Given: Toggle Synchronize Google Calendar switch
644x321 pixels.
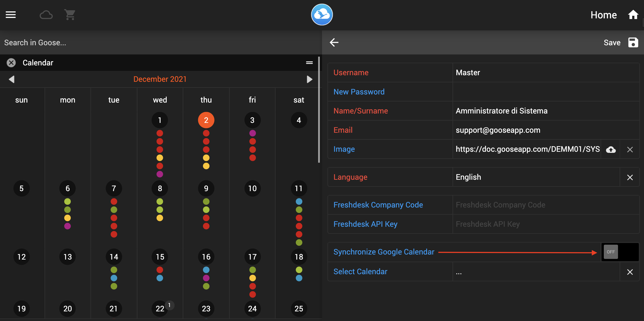Looking at the screenshot, I should 620,252.
